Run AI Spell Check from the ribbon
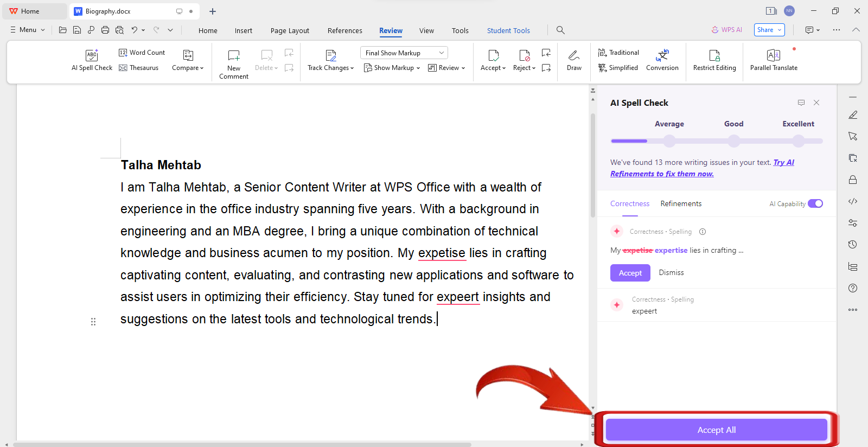The height and width of the screenshot is (447, 868). click(x=92, y=60)
